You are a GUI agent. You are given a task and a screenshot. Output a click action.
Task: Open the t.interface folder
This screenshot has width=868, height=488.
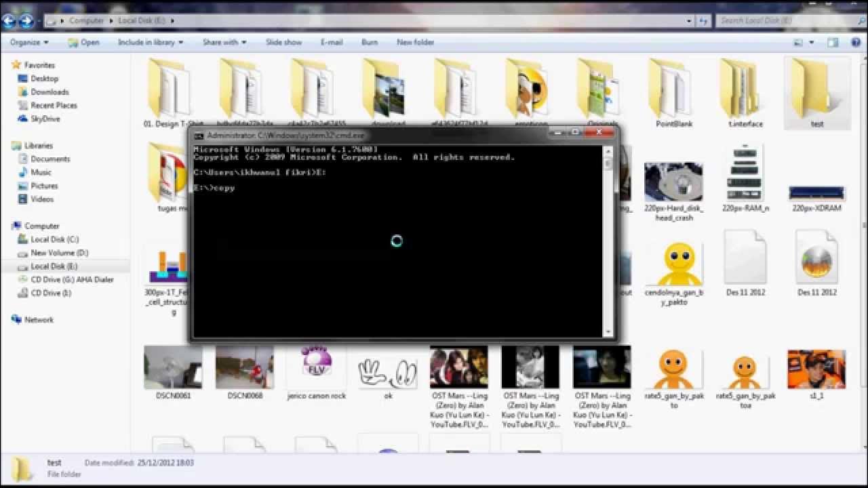click(x=745, y=94)
